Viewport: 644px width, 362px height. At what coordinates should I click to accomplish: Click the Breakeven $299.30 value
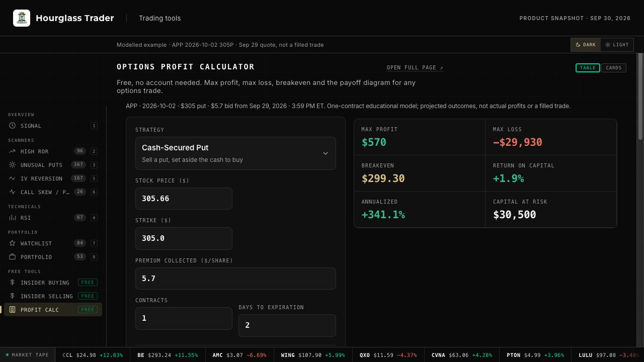[x=383, y=178]
